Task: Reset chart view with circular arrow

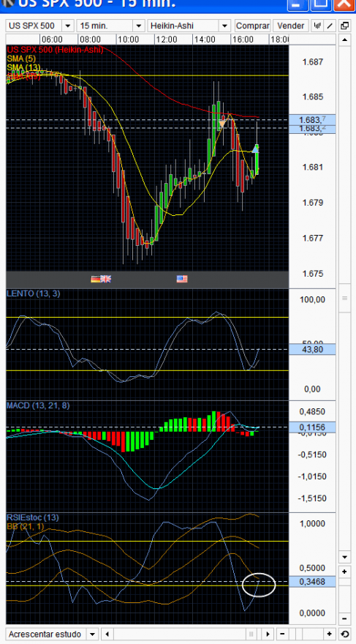Action: click(344, 634)
